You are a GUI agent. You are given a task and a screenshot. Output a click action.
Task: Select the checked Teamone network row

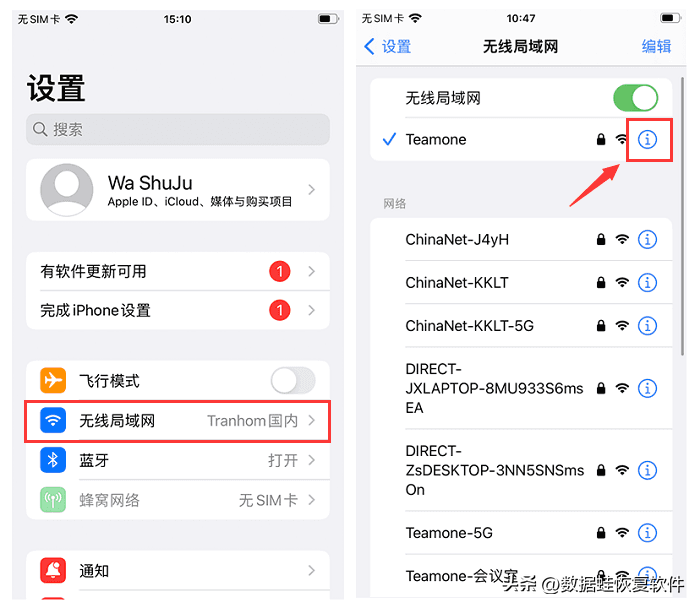pos(521,140)
